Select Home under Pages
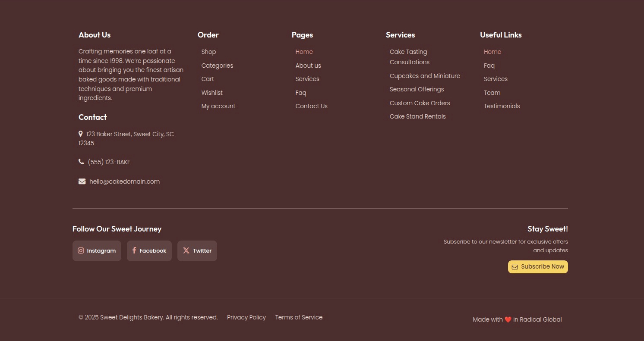Viewport: 644px width, 341px height. 304,52
